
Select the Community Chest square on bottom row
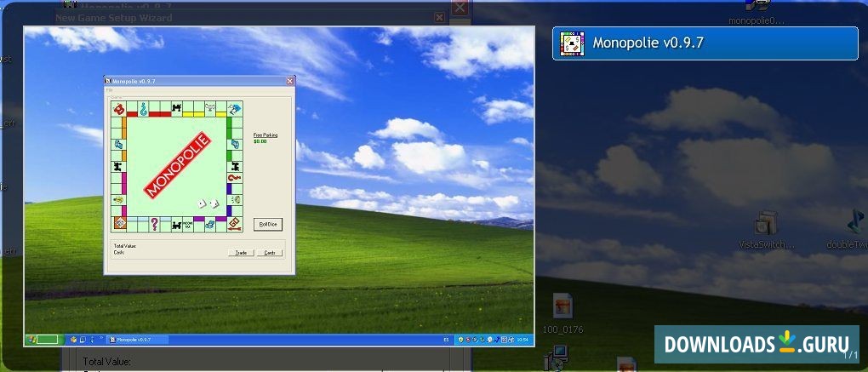tap(210, 224)
